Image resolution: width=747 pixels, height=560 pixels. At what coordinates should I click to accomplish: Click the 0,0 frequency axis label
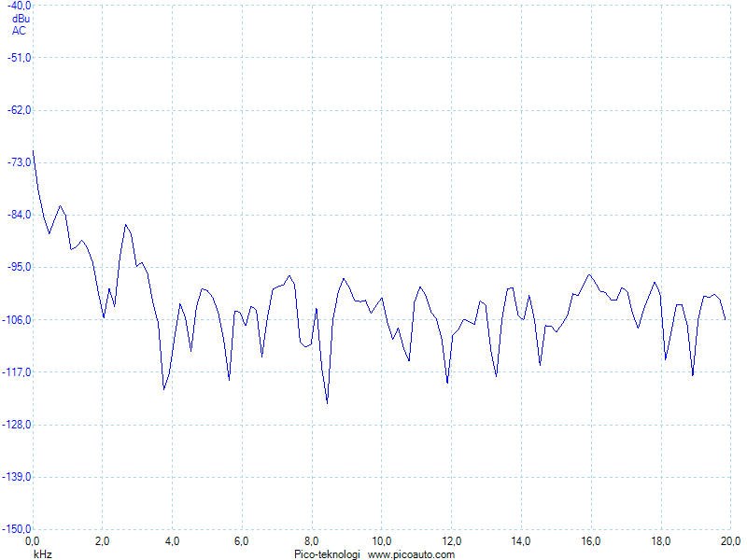pos(32,541)
